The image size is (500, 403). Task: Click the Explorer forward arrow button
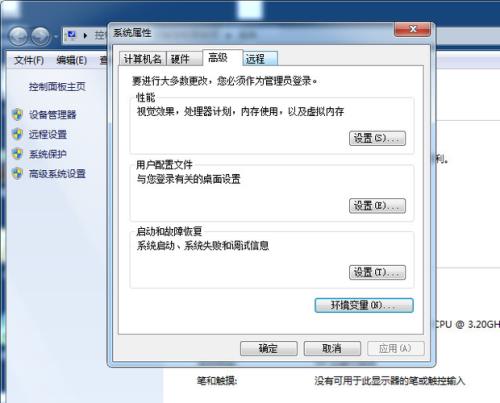point(41,36)
